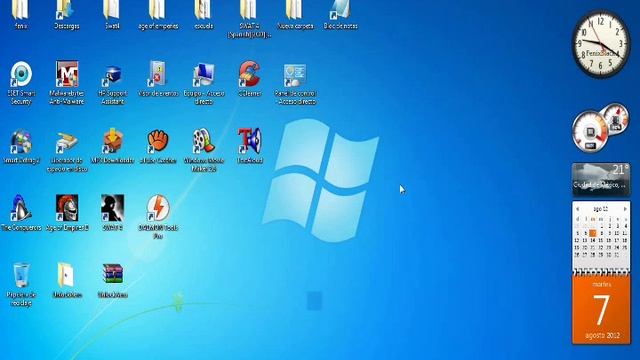Open the SWAT 4 [Spanish] folder
Image resolution: width=640 pixels, height=360 pixels.
click(249, 18)
